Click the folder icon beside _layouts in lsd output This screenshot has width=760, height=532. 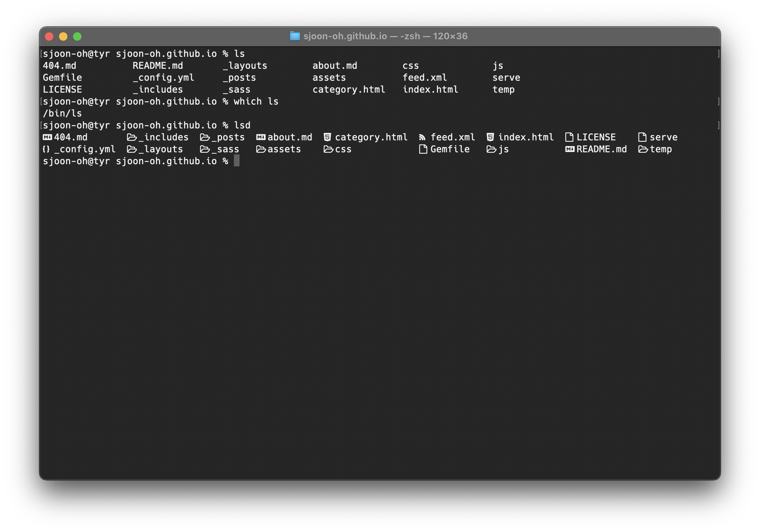tap(132, 149)
